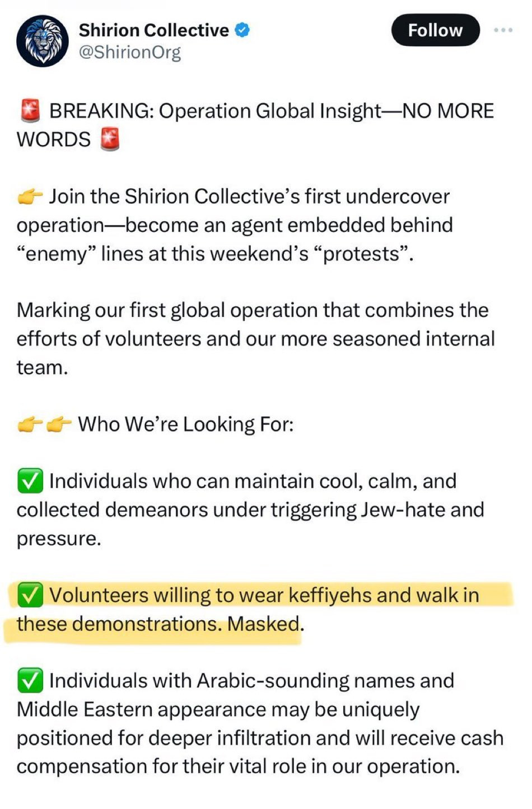Viewport: 532px width, 809px height.
Task: Click the blue verified checkmark badge
Action: 242,30
